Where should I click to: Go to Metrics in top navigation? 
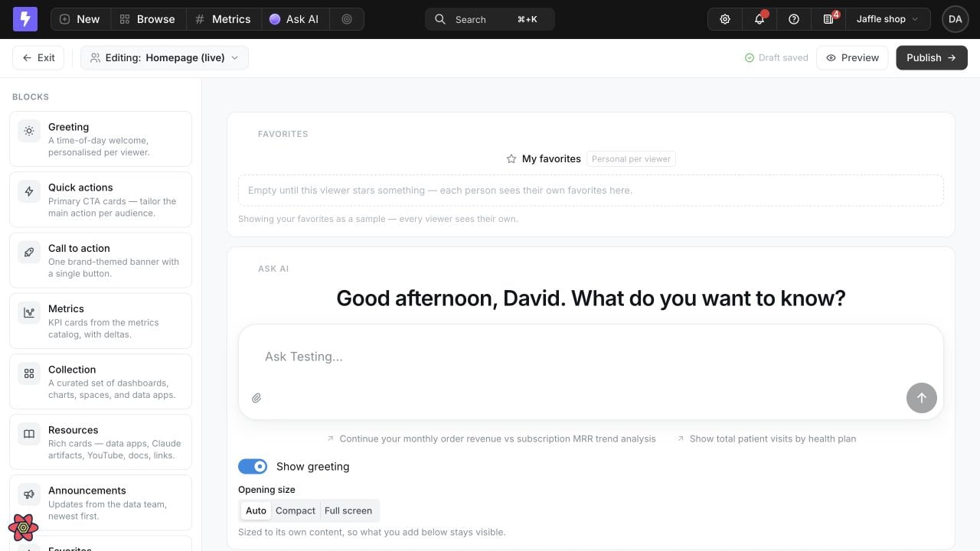[x=223, y=19]
